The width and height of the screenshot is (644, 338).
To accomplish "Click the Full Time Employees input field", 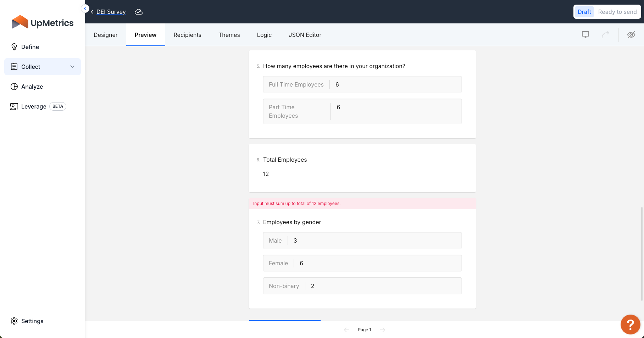I will point(395,84).
